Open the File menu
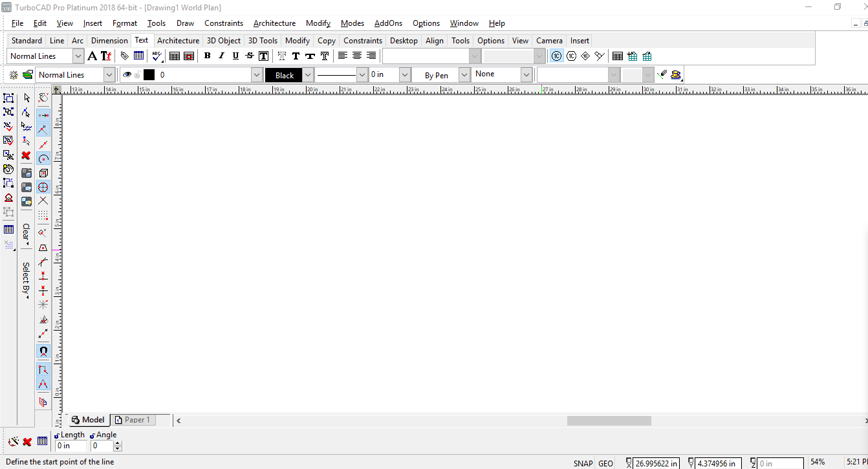Image resolution: width=868 pixels, height=469 pixels. click(17, 23)
